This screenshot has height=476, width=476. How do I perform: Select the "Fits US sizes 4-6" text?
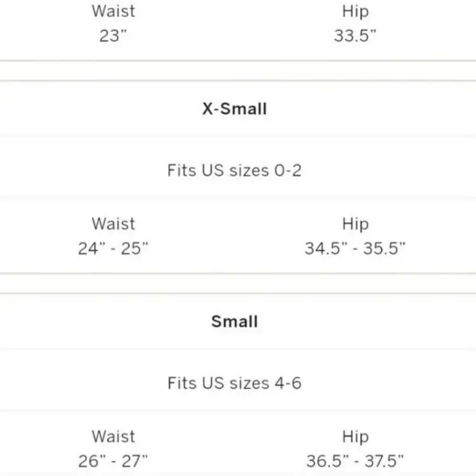235,383
